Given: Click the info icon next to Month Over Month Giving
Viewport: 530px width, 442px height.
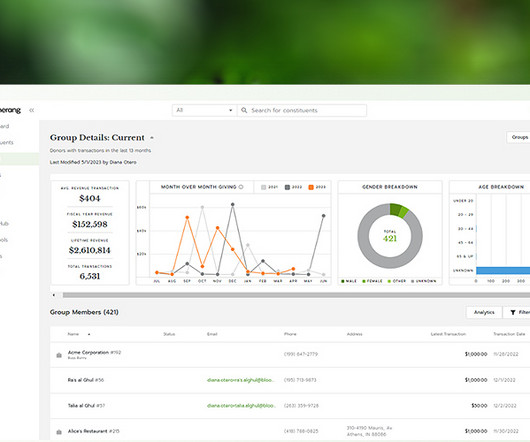Looking at the screenshot, I should tap(241, 187).
